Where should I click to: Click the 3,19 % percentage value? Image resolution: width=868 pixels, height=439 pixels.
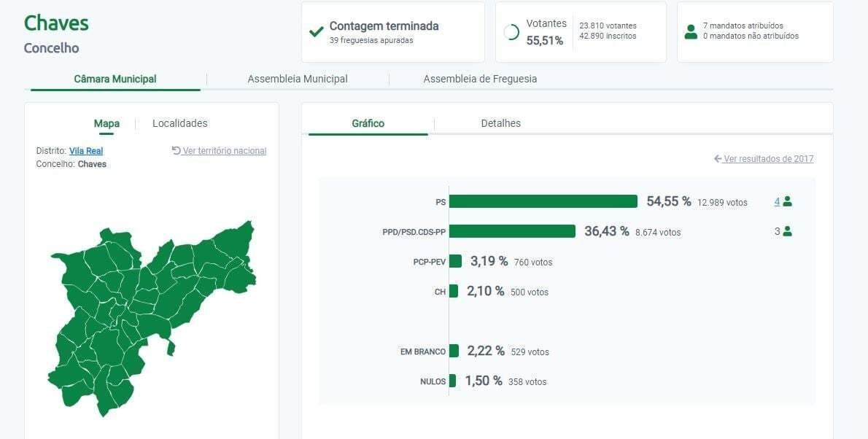tap(489, 261)
